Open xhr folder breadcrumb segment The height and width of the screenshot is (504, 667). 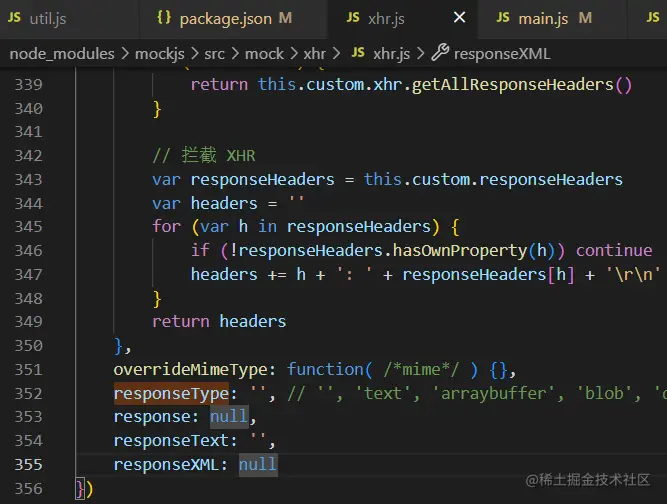(x=314, y=54)
